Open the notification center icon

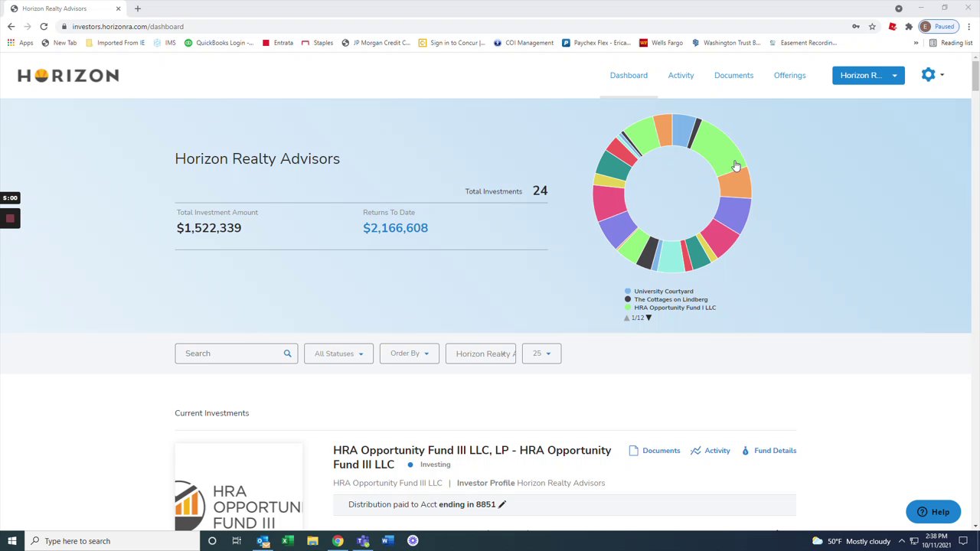coord(963,541)
